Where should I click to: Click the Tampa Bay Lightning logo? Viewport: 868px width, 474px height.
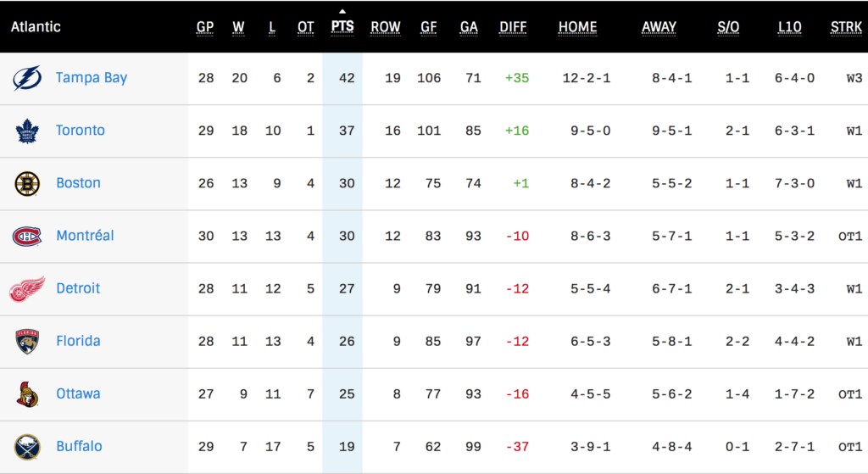coord(27,78)
